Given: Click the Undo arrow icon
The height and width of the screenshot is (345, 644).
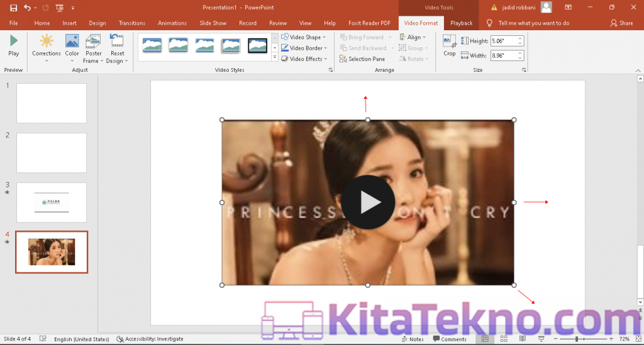Looking at the screenshot, I should (27, 8).
